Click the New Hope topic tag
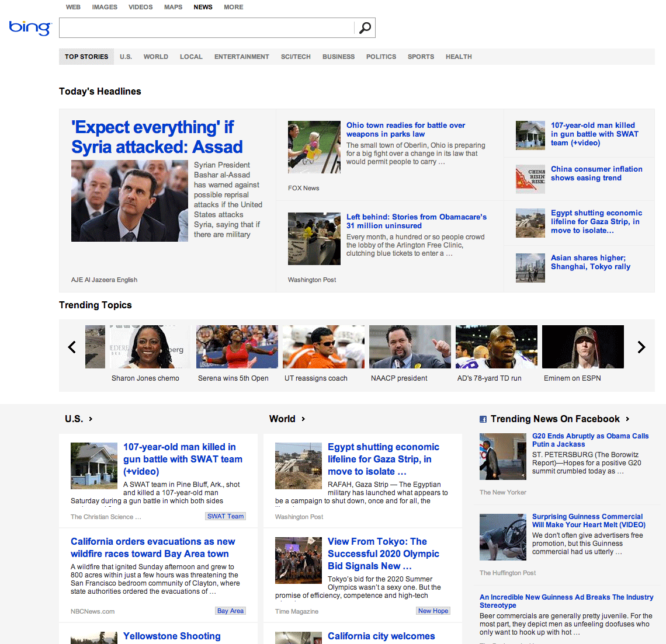Viewport: 666px width, 644px height. (x=433, y=611)
